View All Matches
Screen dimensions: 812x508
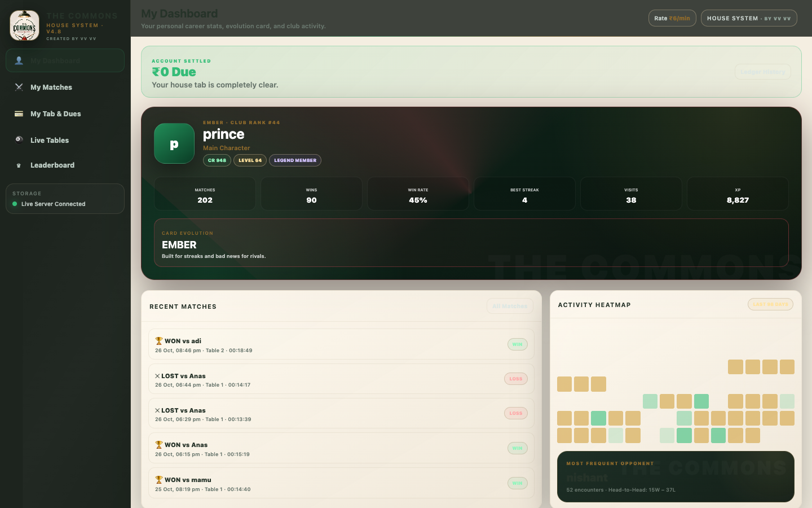click(x=510, y=306)
